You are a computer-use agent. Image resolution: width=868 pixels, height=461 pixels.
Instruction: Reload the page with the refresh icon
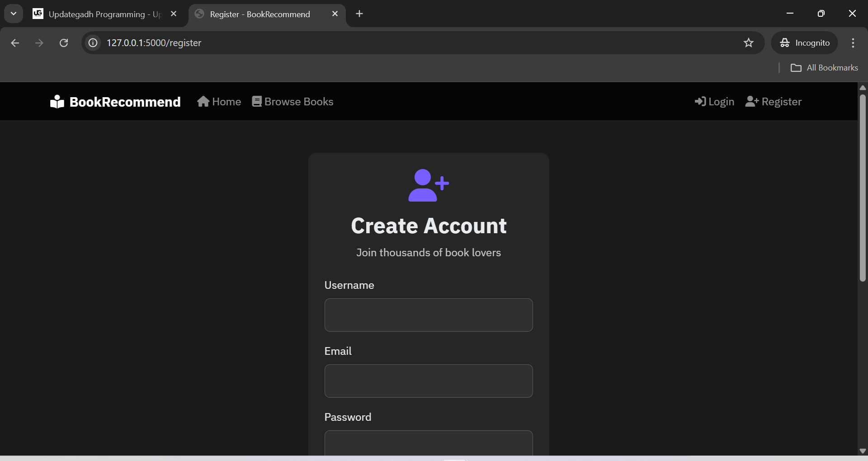click(x=64, y=43)
